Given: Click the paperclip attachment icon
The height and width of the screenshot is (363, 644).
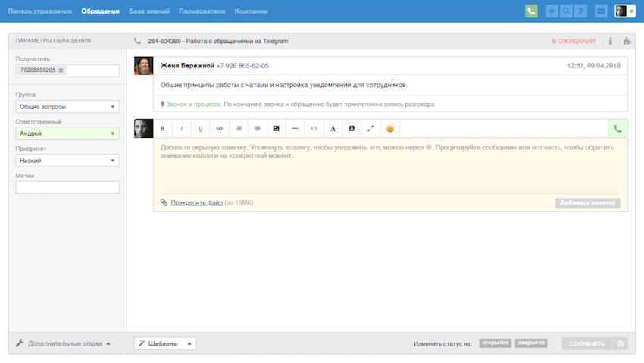Looking at the screenshot, I should 164,202.
